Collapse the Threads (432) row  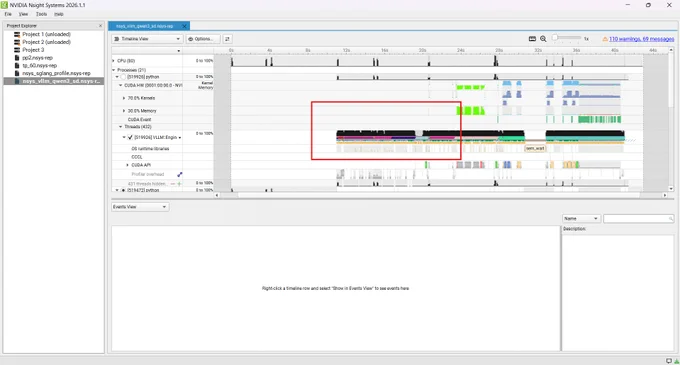(121, 127)
